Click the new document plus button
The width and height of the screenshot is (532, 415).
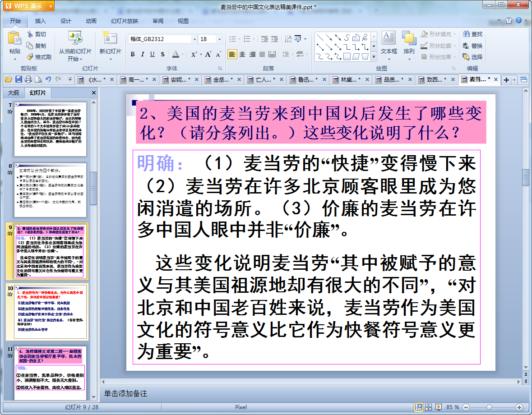click(506, 80)
